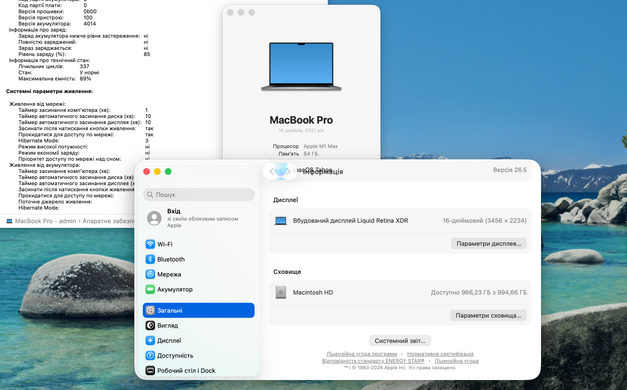This screenshot has width=627, height=390.
Task: Open the Ліцензійна угода link next to ENERGY STAR
Action: tap(456, 361)
